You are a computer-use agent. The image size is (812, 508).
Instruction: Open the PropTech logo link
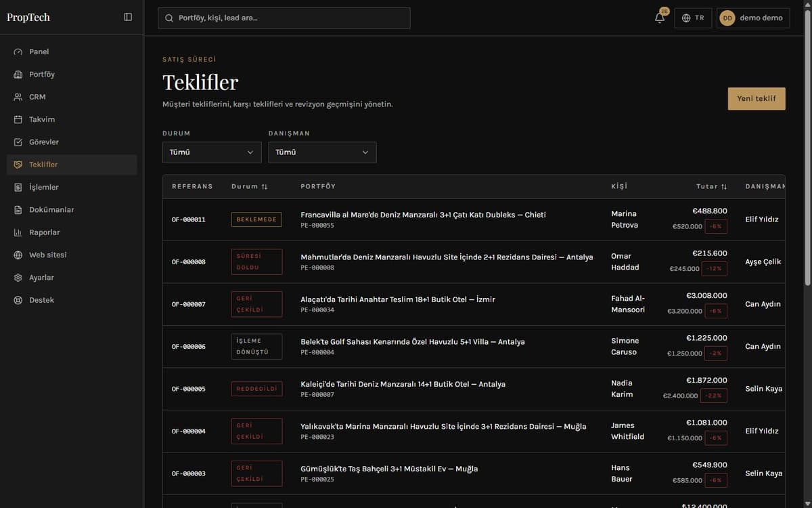point(28,18)
